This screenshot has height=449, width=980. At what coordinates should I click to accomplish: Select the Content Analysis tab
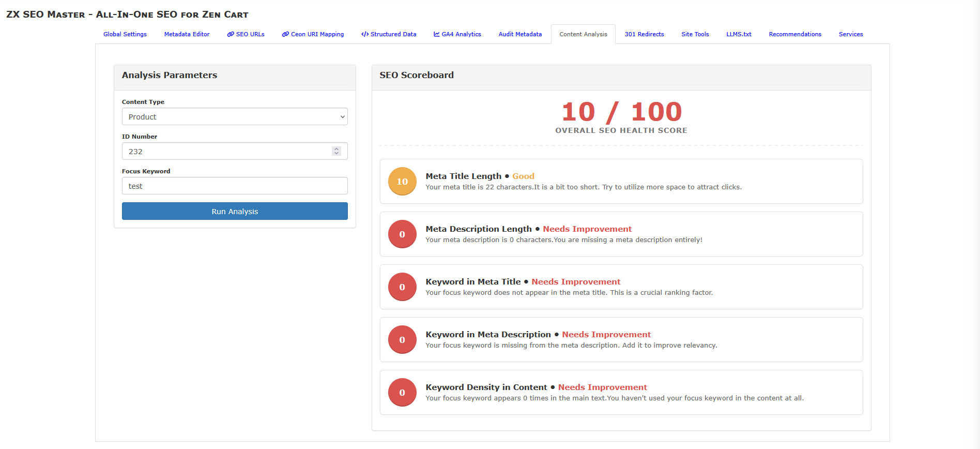pos(583,34)
